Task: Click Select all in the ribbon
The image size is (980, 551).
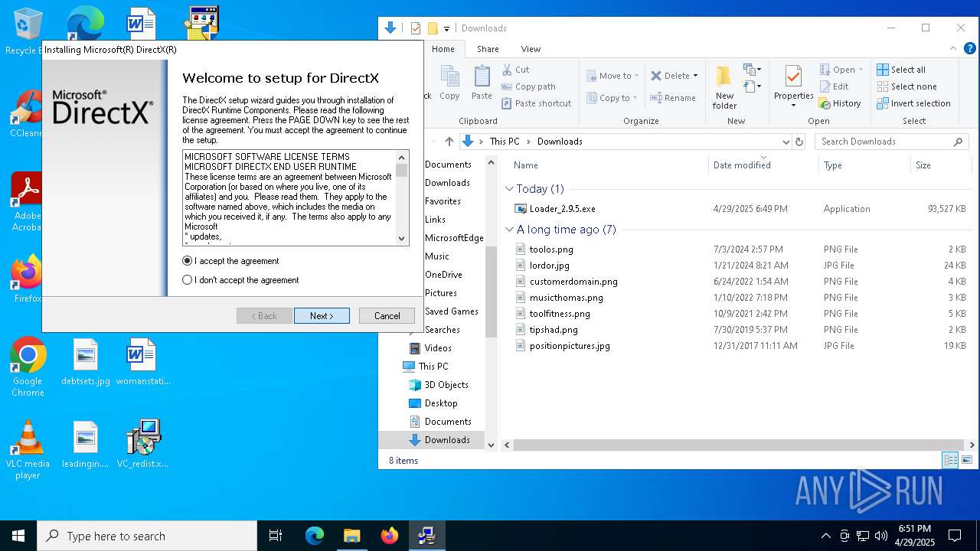Action: coord(901,70)
